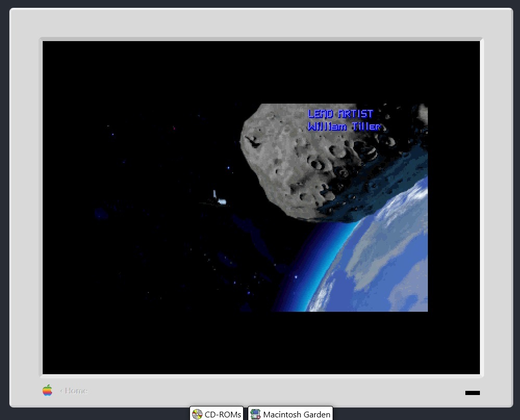Viewport: 520px width, 420px height.
Task: Click the rainbow Apple logo
Action: tap(47, 390)
